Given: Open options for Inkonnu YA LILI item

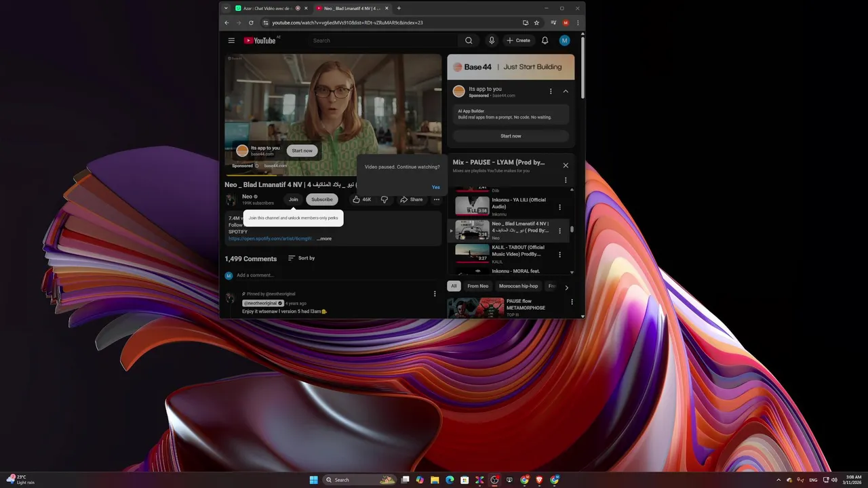Looking at the screenshot, I should coord(559,207).
